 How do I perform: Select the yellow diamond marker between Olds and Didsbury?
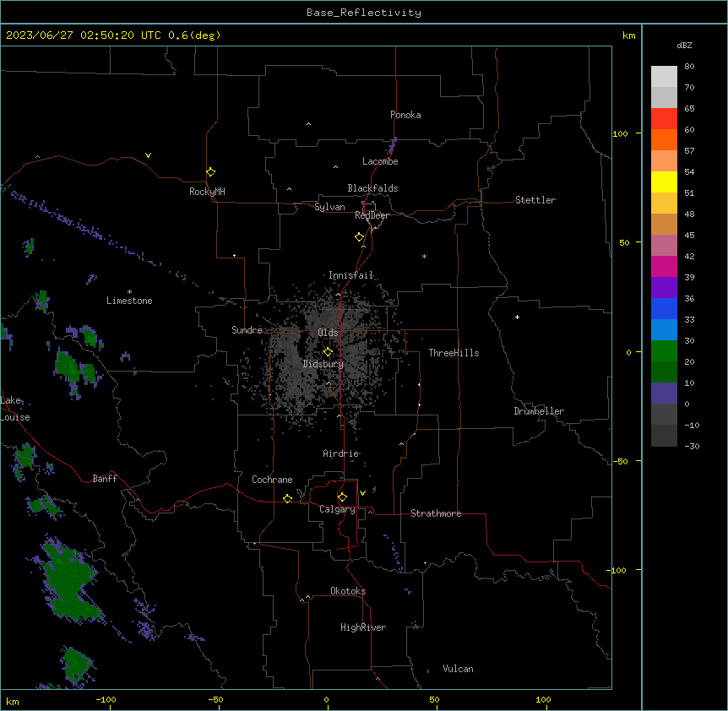328,352
